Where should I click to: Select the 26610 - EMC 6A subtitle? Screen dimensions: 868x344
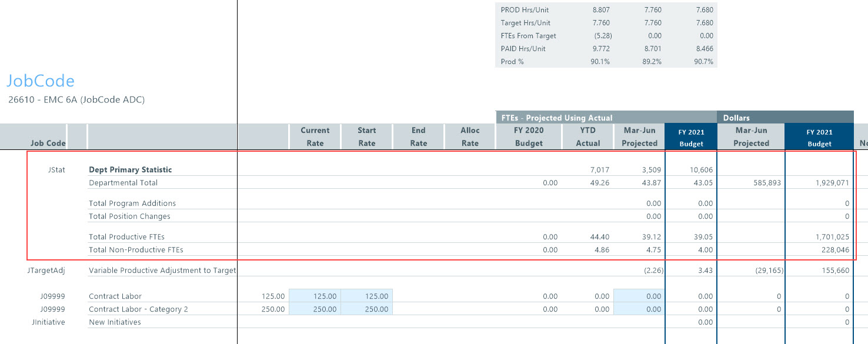(76, 100)
